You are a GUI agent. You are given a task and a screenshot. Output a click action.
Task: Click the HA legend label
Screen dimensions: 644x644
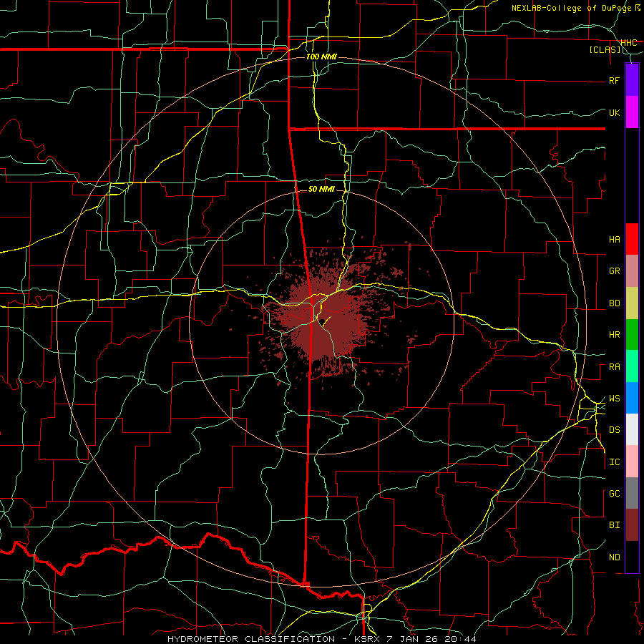point(614,240)
